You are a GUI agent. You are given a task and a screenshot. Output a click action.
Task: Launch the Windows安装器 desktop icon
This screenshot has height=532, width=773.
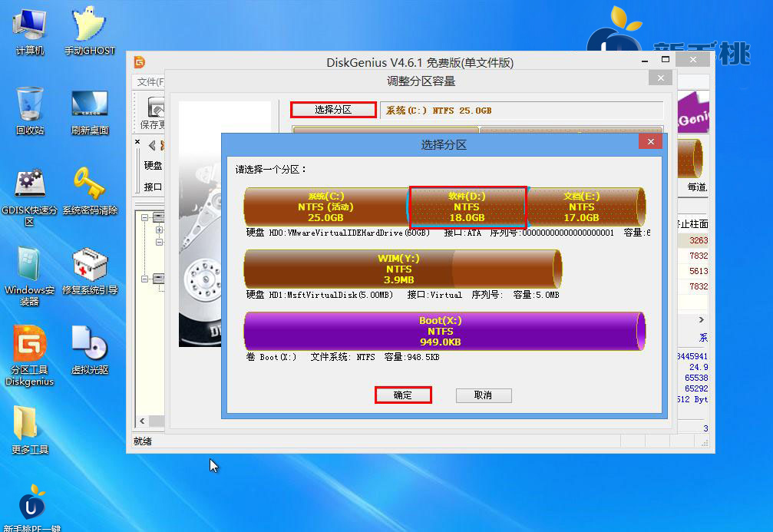(30, 276)
